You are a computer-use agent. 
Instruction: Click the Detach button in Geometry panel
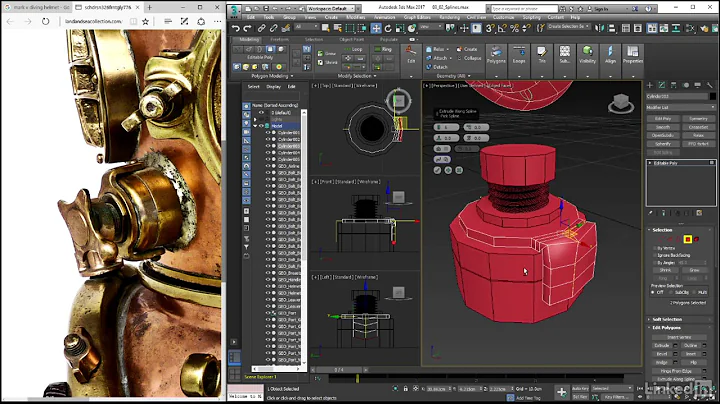point(437,67)
